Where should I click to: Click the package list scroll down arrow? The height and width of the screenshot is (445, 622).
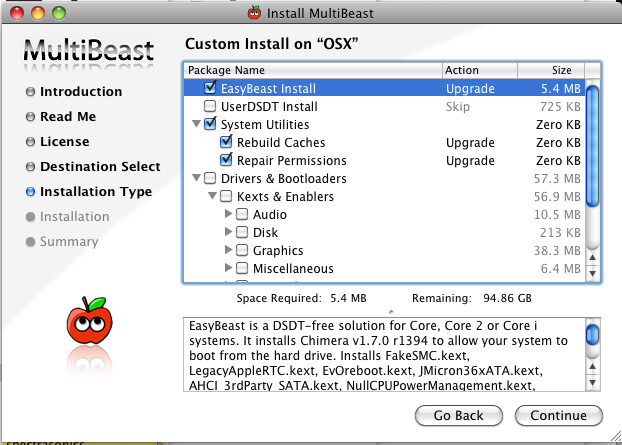click(x=593, y=274)
